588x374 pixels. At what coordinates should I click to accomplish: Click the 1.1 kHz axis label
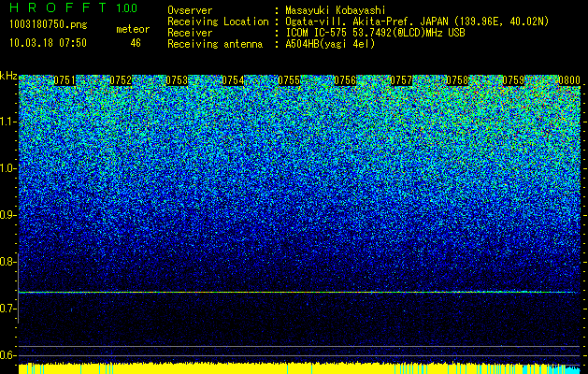[x=7, y=122]
